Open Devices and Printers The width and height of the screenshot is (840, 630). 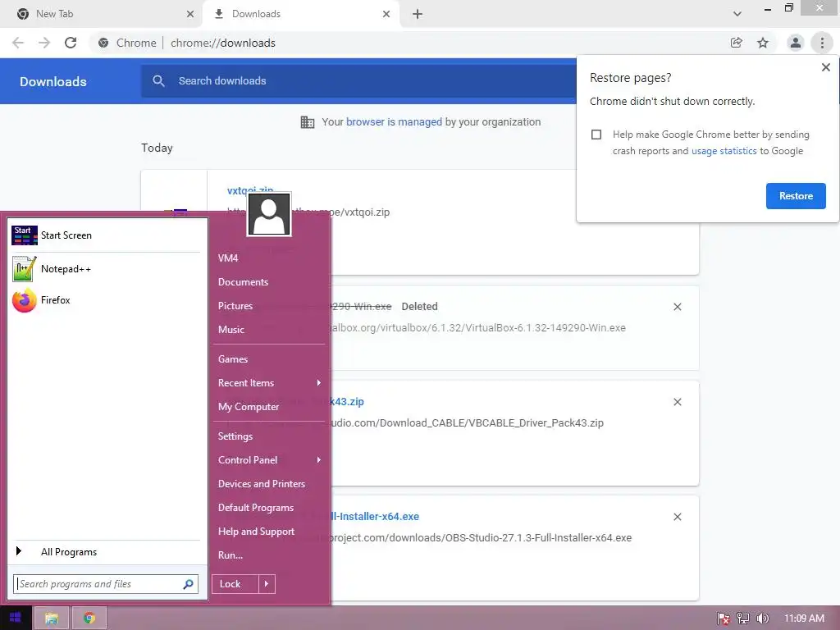(x=262, y=484)
